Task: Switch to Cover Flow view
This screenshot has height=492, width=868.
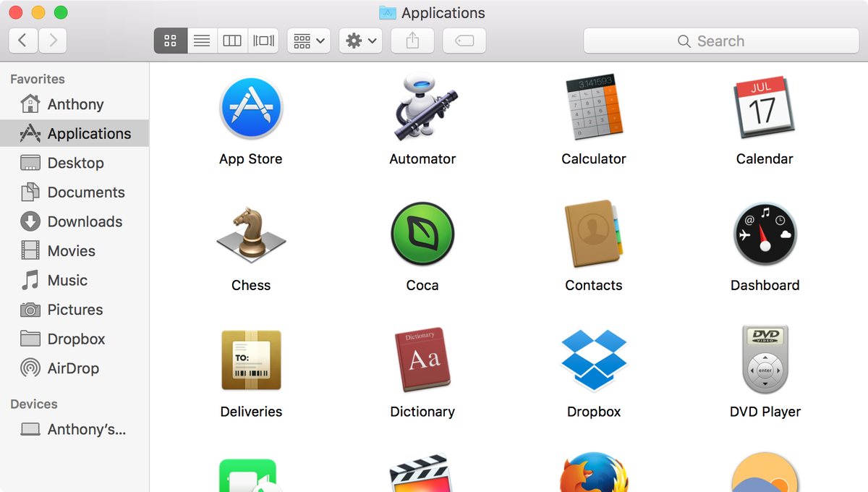Action: click(263, 41)
